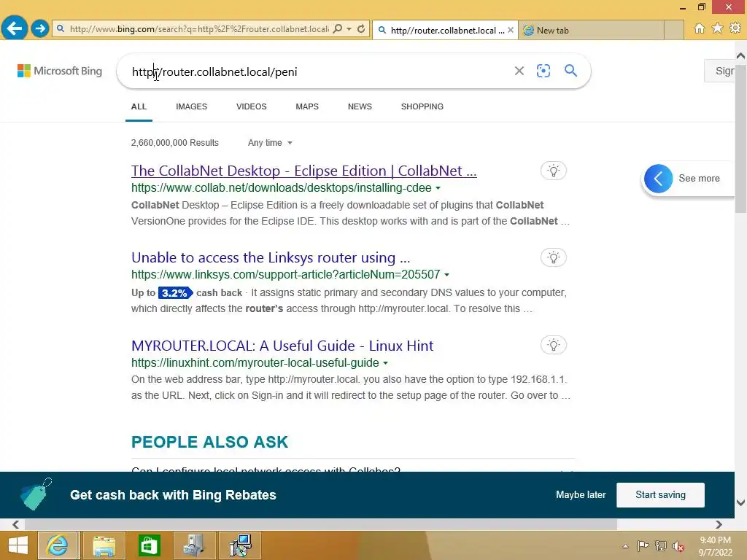
Task: Switch to the SHOPPING tab
Action: tap(422, 106)
